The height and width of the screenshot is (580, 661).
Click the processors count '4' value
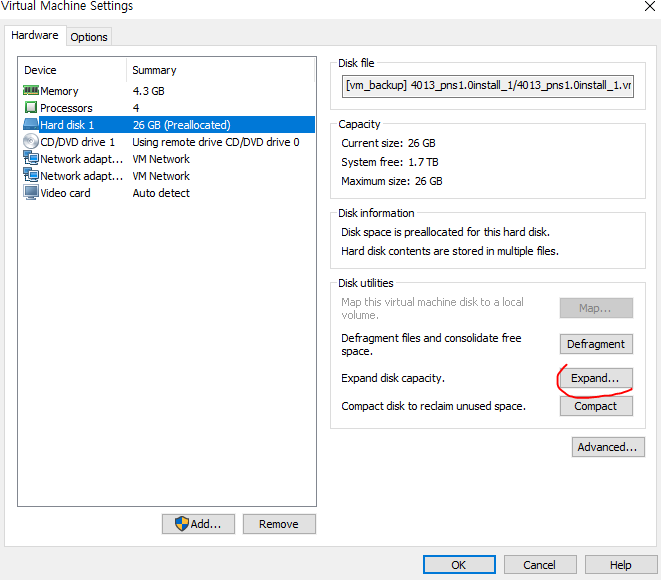(136, 108)
